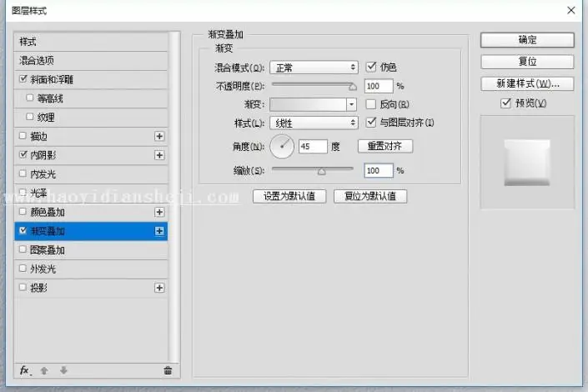Select the 图案叠加 row label
The image size is (588, 392).
click(x=48, y=250)
